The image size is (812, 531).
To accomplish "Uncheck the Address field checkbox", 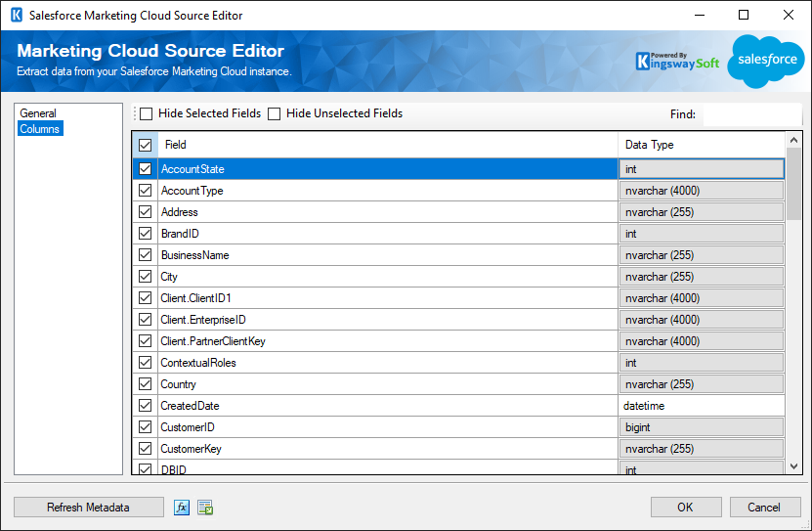I will [x=145, y=212].
